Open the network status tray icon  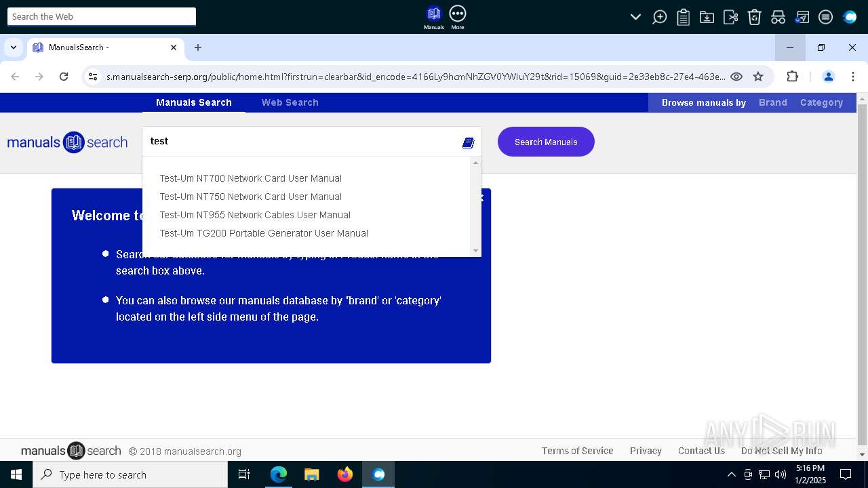(764, 474)
